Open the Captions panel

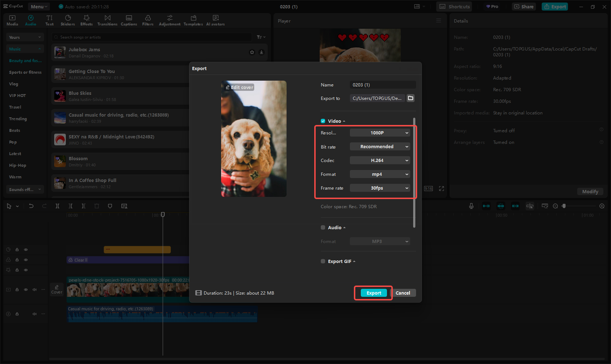128,20
